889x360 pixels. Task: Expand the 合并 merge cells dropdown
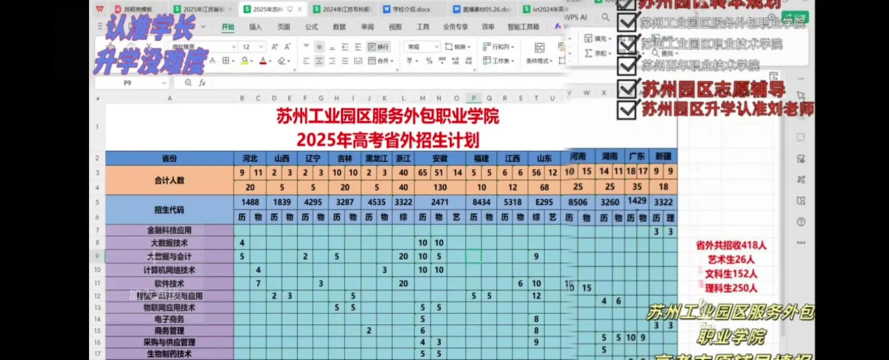tap(392, 61)
